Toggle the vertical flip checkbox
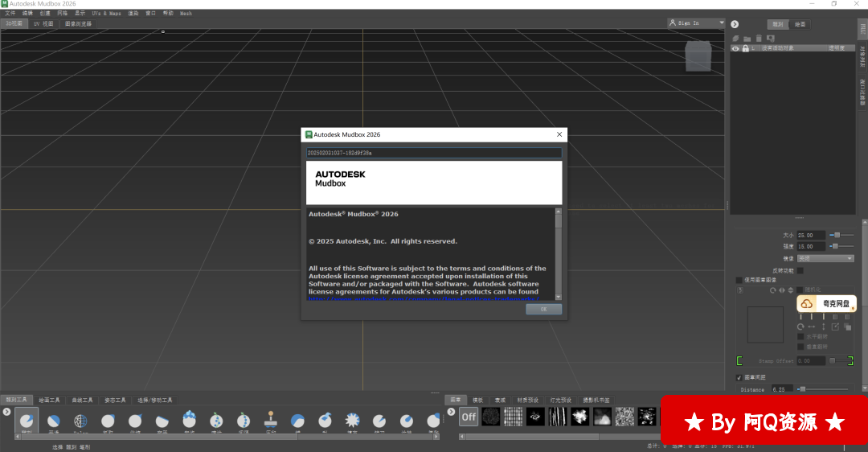 [800, 347]
